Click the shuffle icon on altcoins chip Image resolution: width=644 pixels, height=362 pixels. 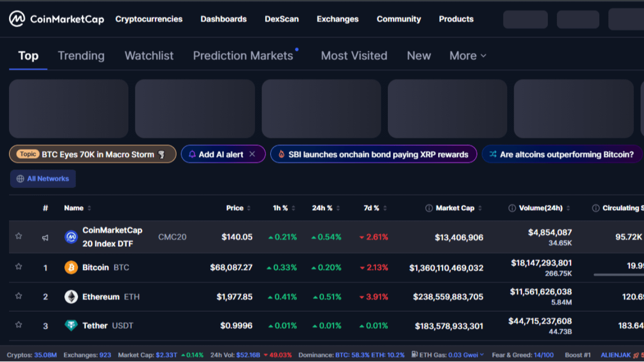(x=493, y=154)
